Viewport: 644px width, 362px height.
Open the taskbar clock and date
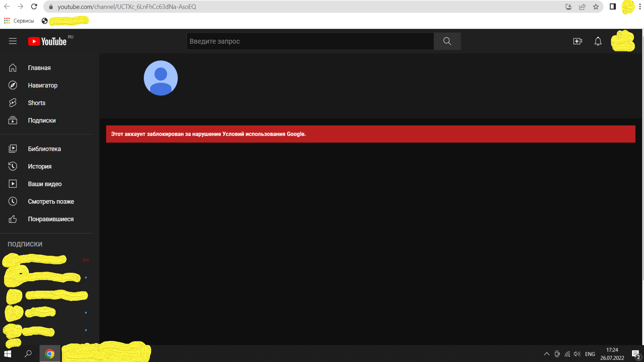click(x=612, y=354)
